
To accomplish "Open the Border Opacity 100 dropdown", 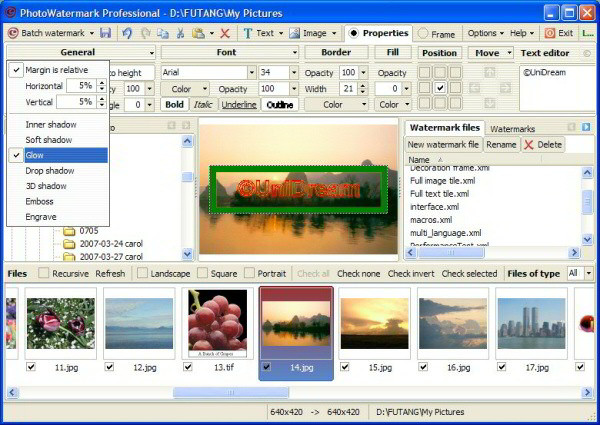I will pos(364,72).
